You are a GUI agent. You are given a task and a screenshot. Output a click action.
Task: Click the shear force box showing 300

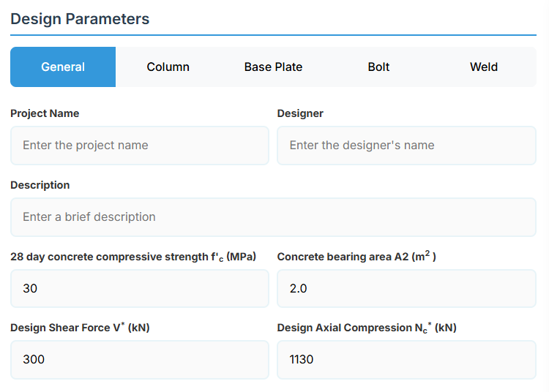pos(140,360)
